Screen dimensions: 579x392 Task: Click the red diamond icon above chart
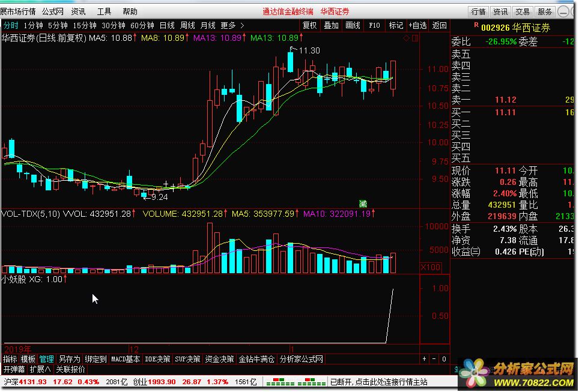point(406,38)
